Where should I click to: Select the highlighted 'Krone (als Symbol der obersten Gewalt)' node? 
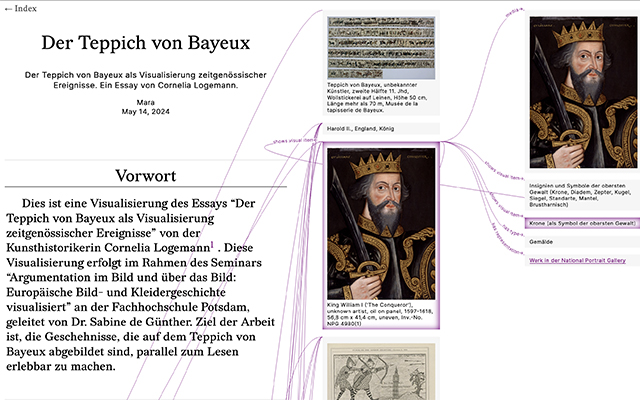tap(582, 223)
